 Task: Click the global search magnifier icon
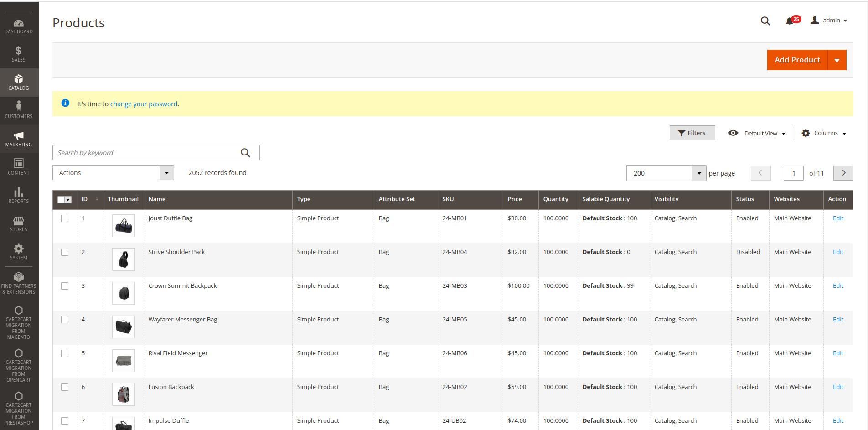click(x=765, y=21)
